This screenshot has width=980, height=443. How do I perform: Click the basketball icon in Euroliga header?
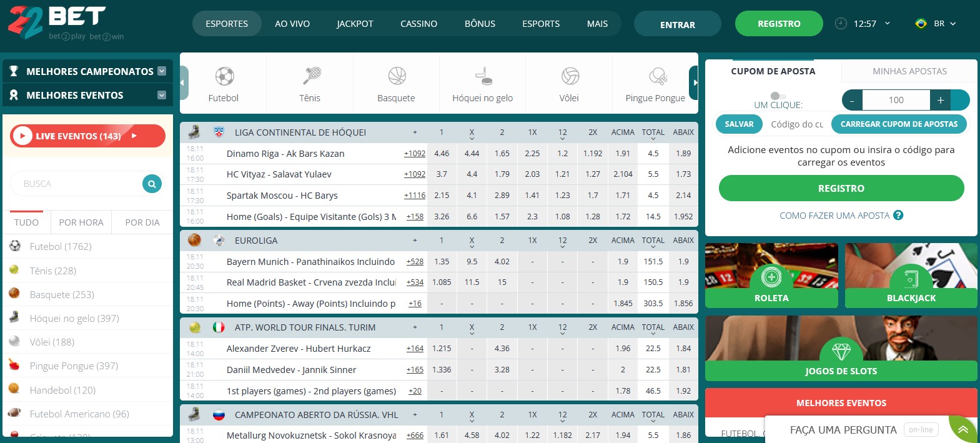click(194, 240)
